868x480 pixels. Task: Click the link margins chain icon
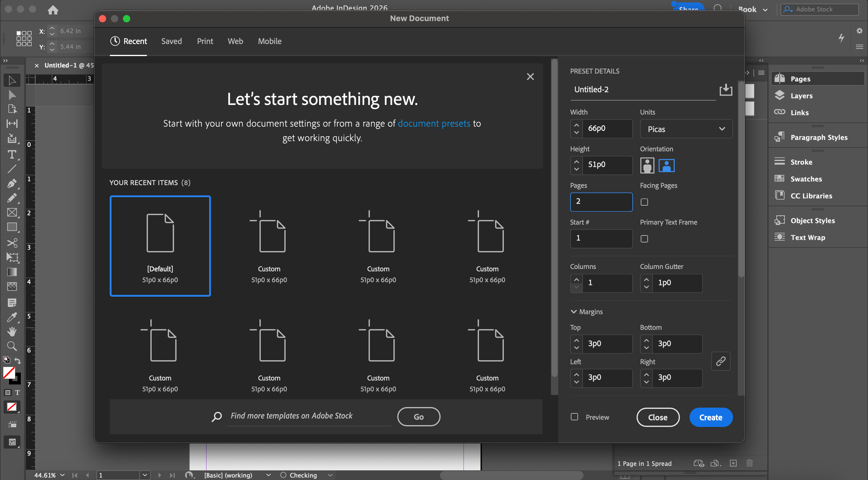[x=720, y=361]
